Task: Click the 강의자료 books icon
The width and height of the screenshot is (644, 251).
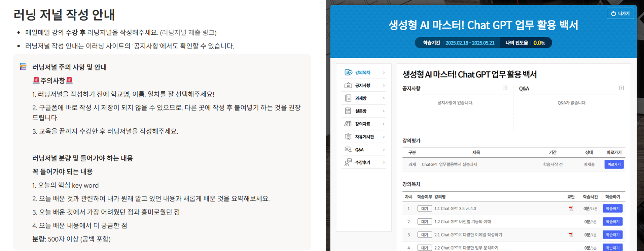Action: 348,124
